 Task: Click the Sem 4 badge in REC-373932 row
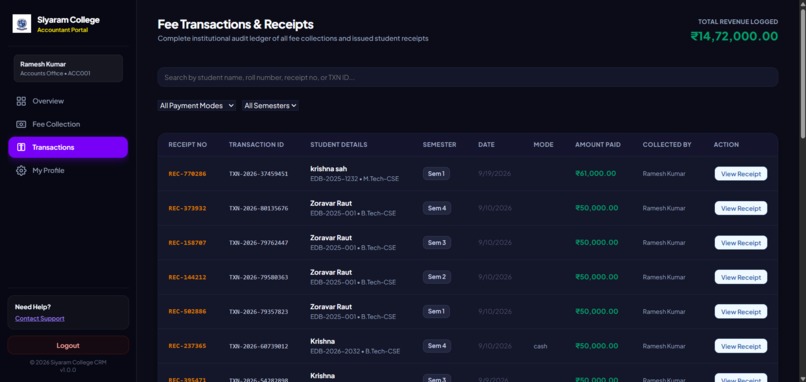[437, 208]
